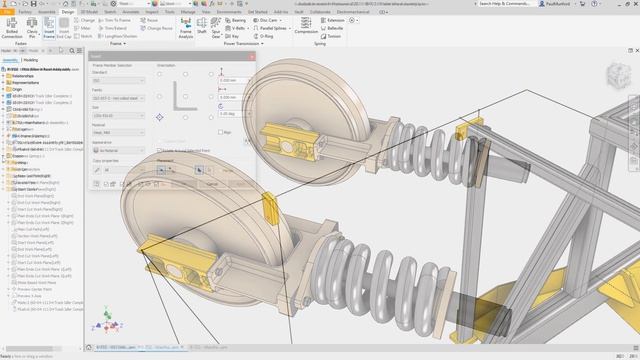This screenshot has width=640, height=360.
Task: Select the O-Ring generator
Action: tap(263, 36)
